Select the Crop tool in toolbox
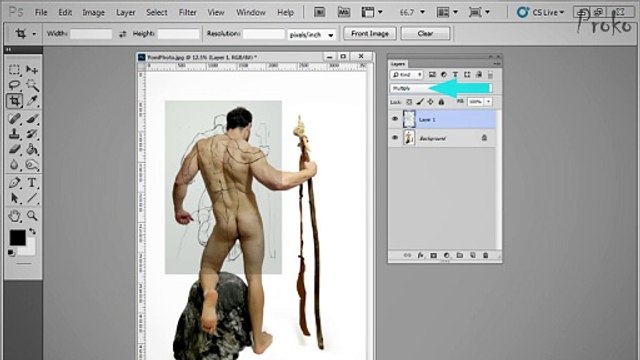 coord(14,101)
